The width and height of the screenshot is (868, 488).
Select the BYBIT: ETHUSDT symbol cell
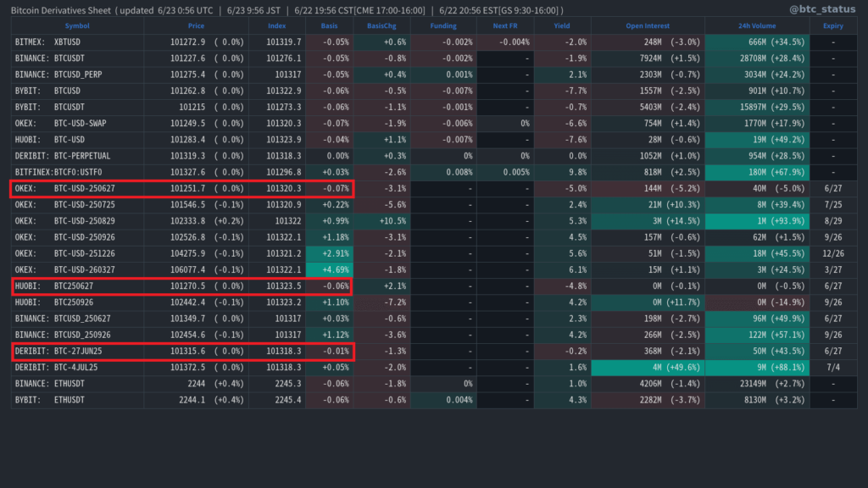coord(77,400)
